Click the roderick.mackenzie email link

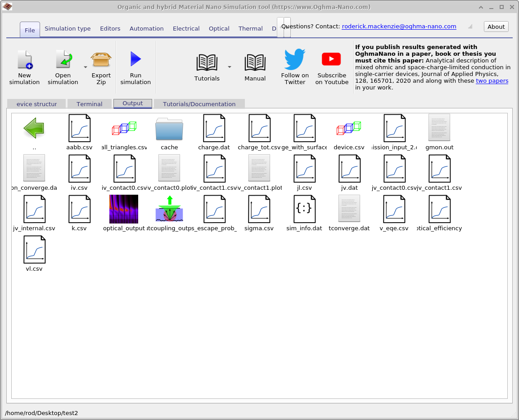399,27
